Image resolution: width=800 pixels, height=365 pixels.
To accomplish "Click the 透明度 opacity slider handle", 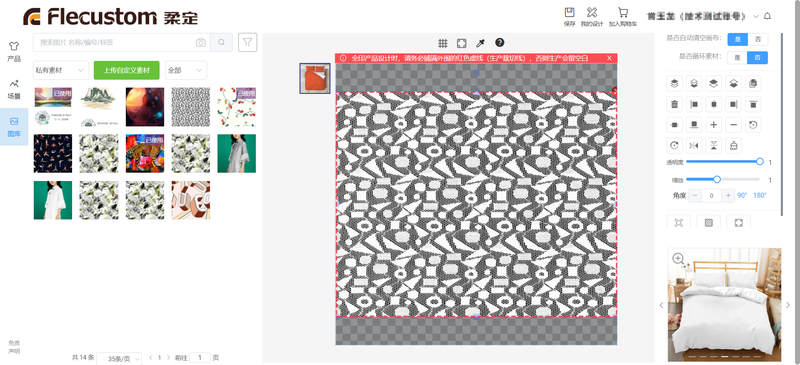I will pyautogui.click(x=760, y=162).
